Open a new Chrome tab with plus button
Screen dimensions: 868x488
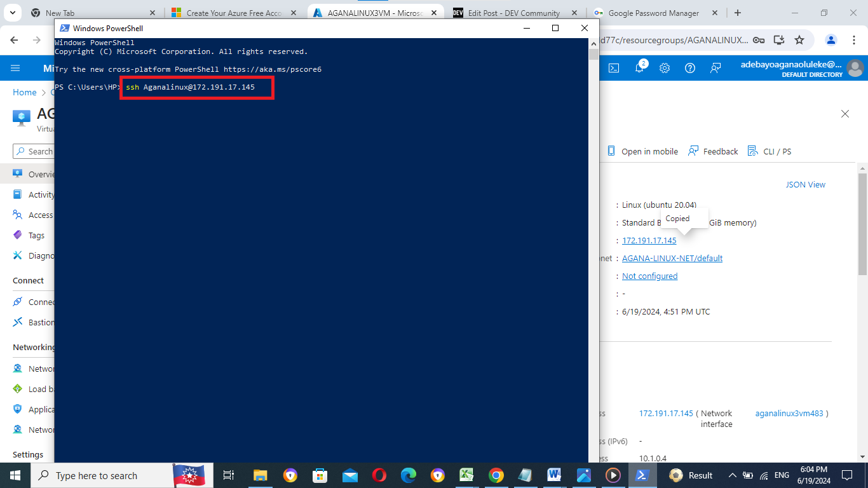click(x=738, y=13)
